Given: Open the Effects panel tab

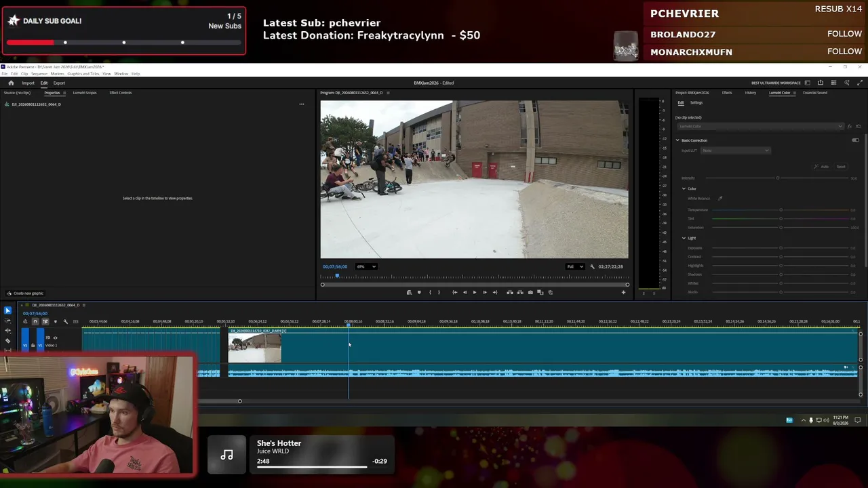Looking at the screenshot, I should (727, 93).
